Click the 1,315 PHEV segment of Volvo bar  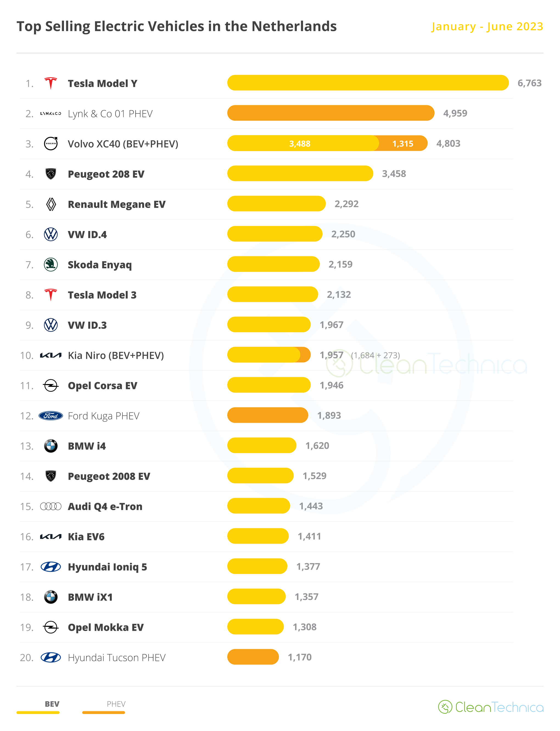(x=403, y=143)
